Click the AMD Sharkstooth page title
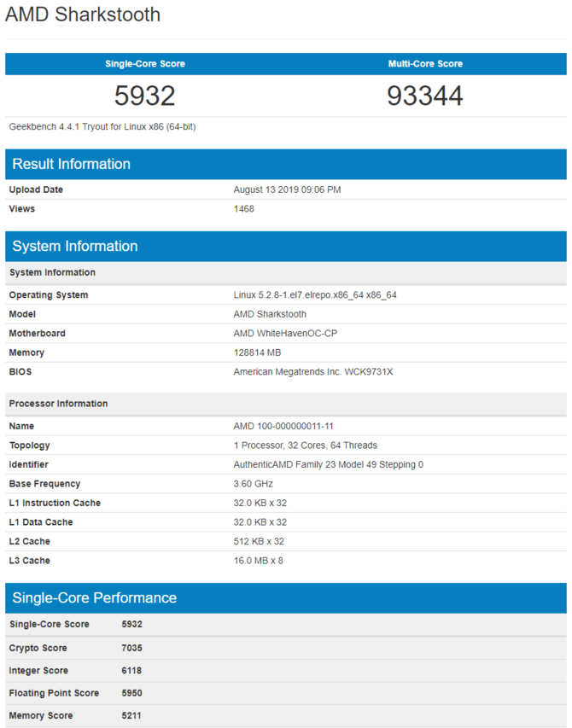Screen dimensions: 572x728 [x=83, y=15]
